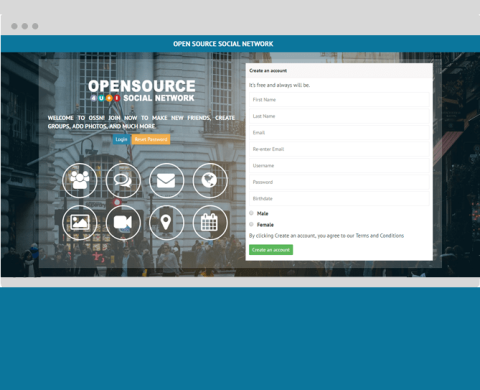Image resolution: width=480 pixels, height=390 pixels.
Task: Click the envelope messages circle icon
Action: coord(166,180)
